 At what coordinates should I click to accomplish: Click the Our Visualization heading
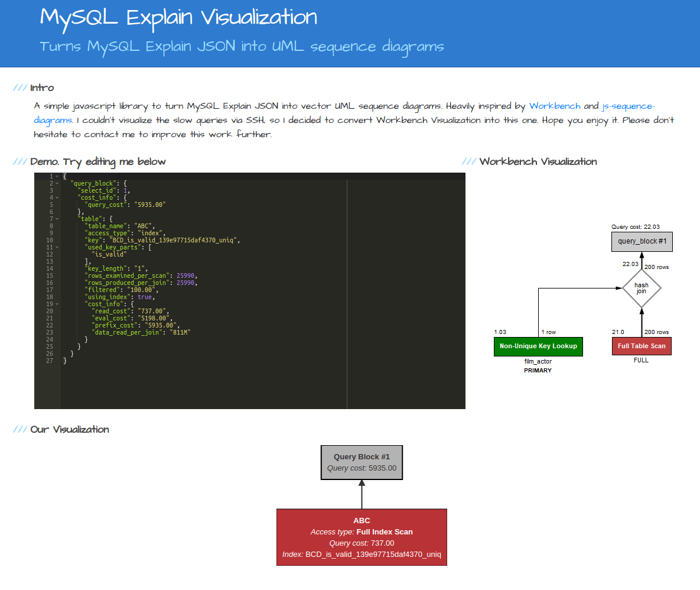70,429
